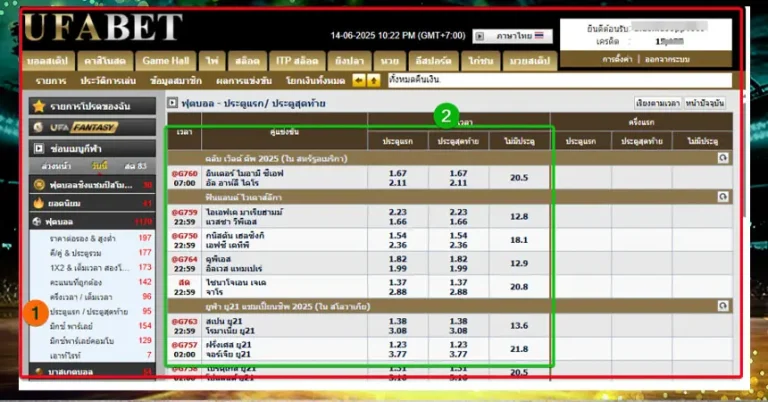Click the yellow left arrow icon
This screenshot has height=402, width=768.
pos(359,80)
